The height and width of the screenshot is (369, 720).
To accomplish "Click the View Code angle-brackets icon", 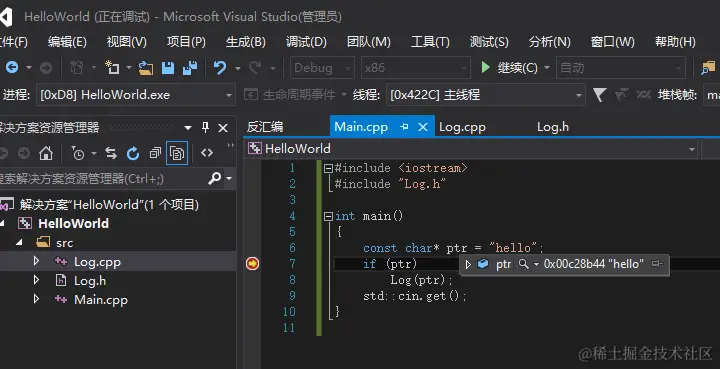I will tap(207, 153).
